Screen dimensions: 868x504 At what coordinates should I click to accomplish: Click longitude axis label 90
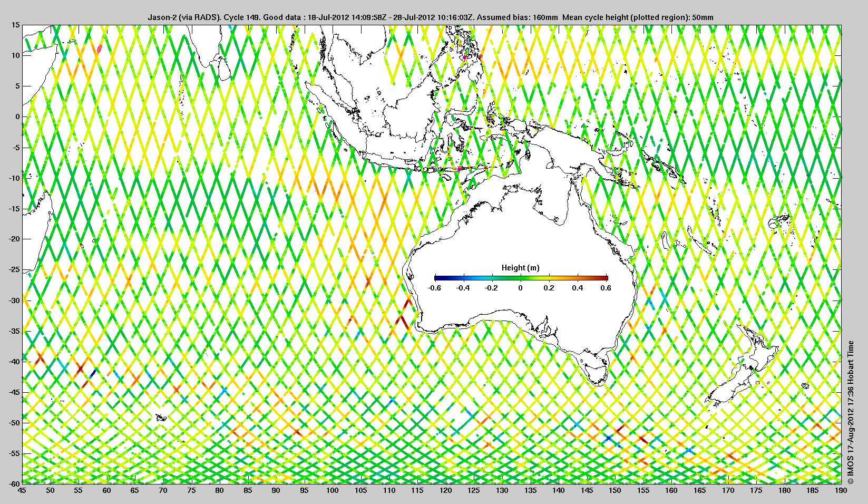pyautogui.click(x=276, y=491)
